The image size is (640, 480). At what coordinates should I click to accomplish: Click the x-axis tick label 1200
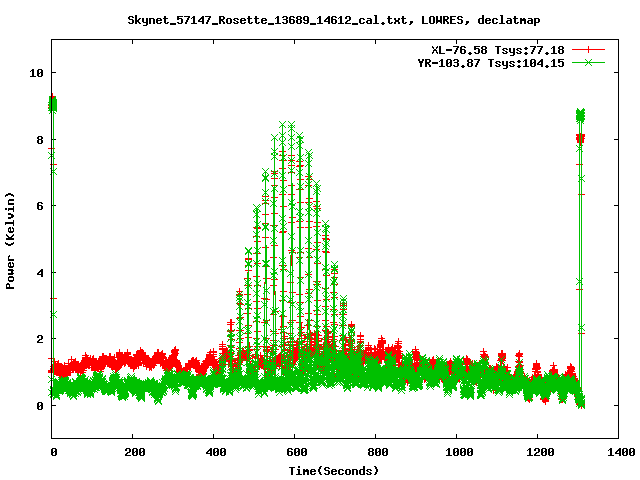point(540,452)
